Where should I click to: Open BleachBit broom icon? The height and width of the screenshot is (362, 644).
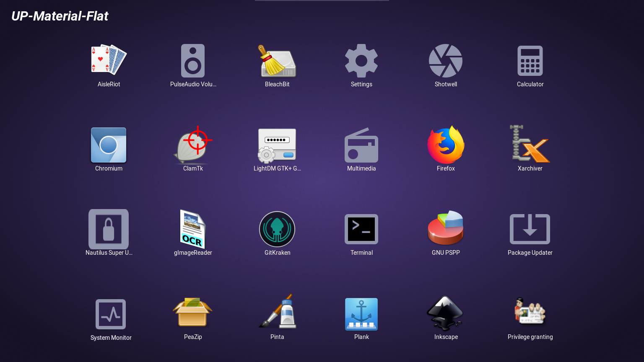click(277, 61)
